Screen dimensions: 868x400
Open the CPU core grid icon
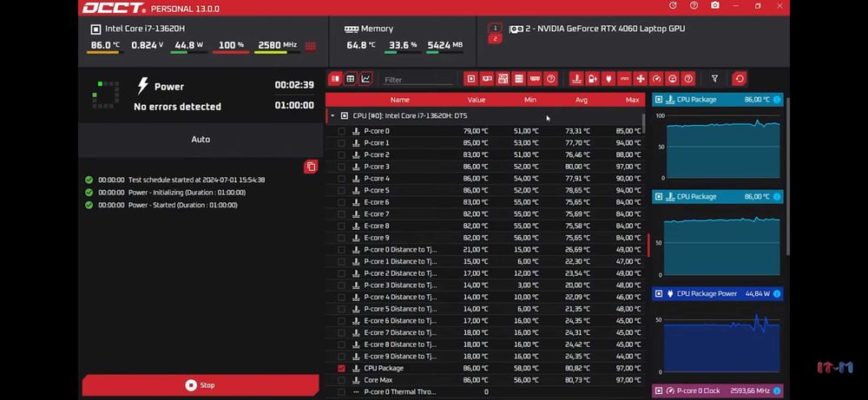(311, 46)
